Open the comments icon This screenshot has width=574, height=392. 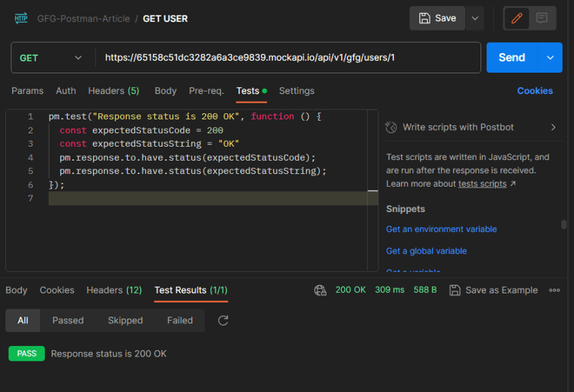543,18
